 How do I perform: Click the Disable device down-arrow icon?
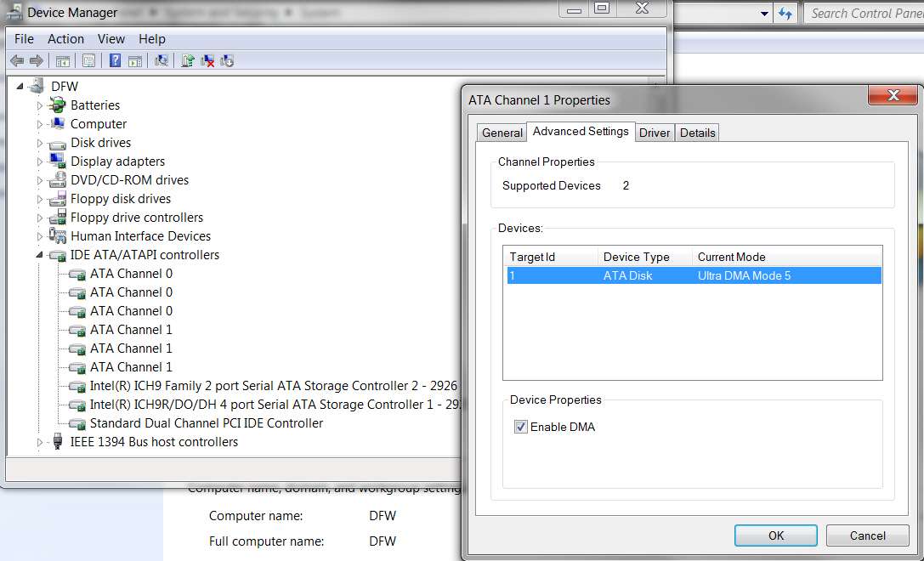click(227, 60)
